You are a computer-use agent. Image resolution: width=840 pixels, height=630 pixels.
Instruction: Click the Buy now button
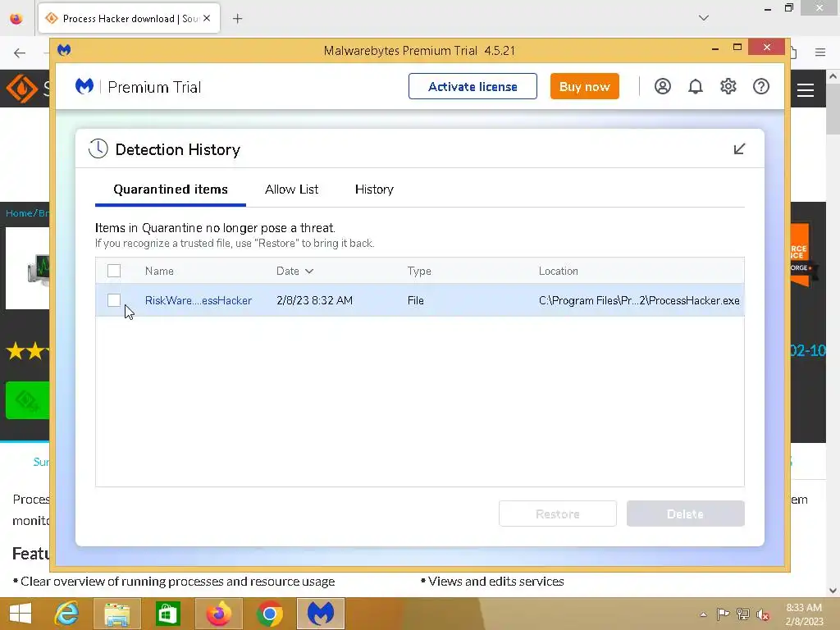pos(584,86)
